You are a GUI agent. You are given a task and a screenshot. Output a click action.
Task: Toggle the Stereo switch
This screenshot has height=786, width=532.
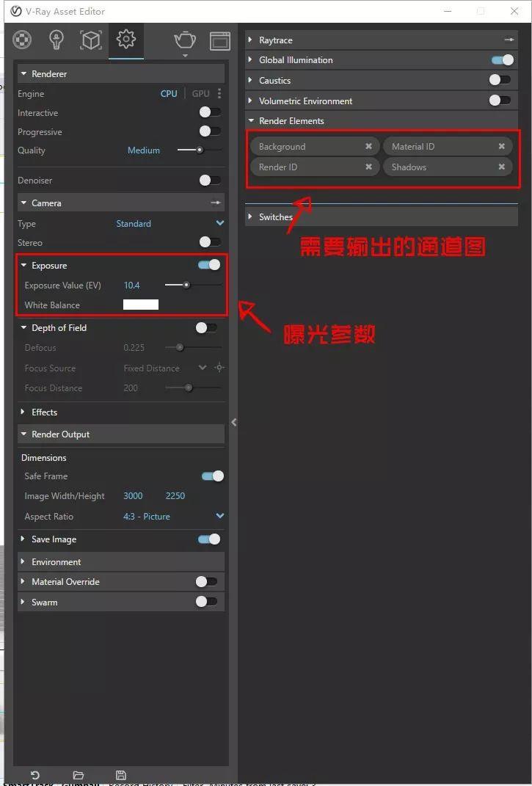tap(210, 242)
